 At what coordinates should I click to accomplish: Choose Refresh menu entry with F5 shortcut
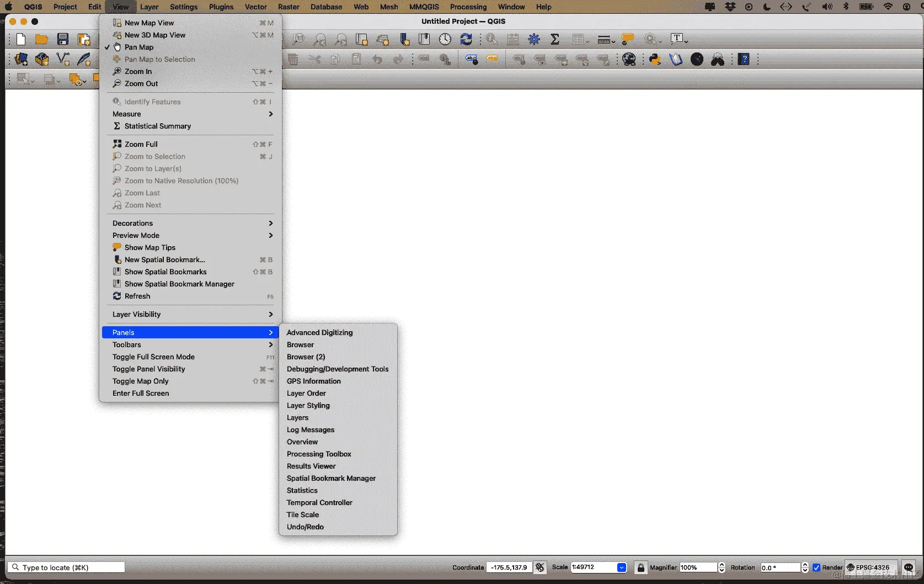click(190, 296)
